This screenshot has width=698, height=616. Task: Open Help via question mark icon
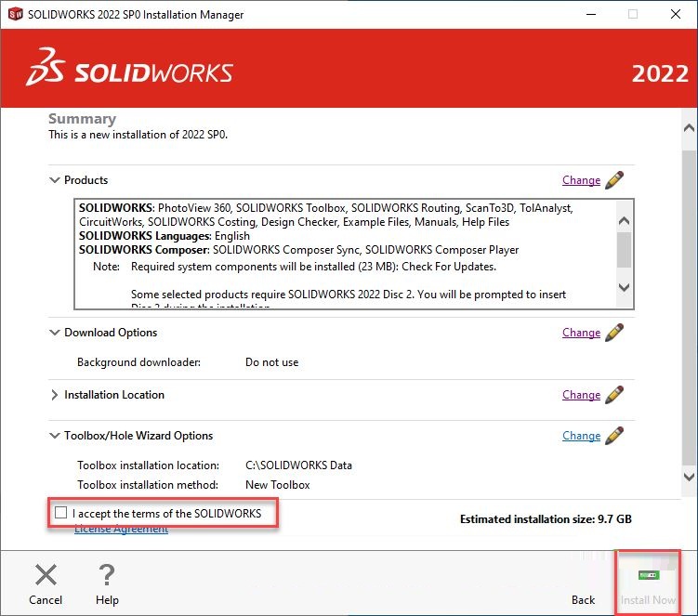pos(107,574)
